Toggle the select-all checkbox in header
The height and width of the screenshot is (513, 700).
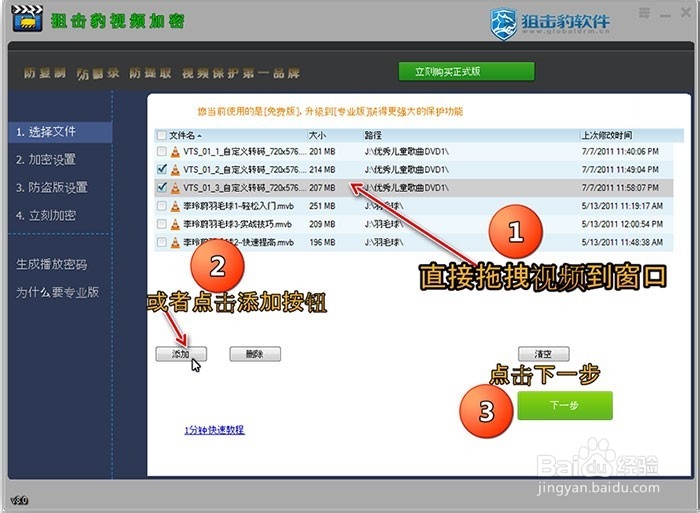coord(162,135)
